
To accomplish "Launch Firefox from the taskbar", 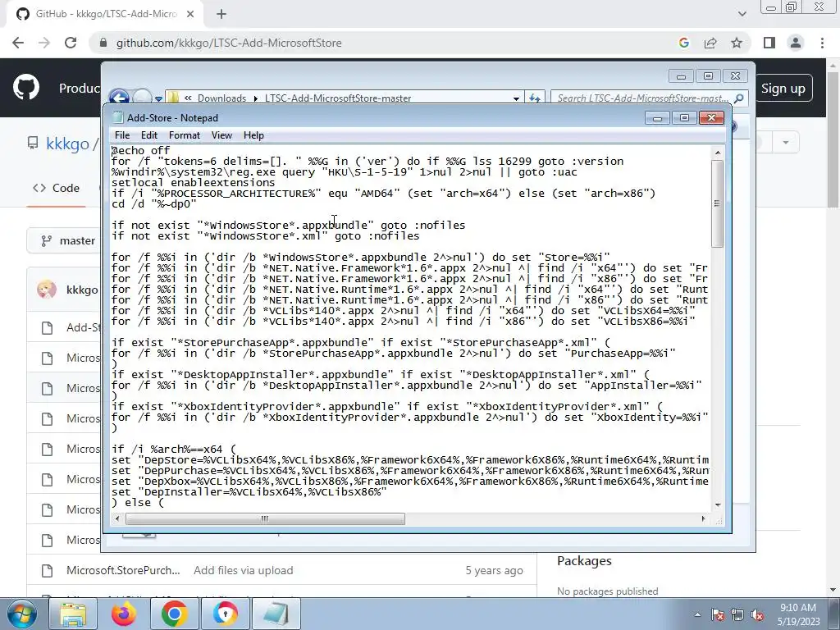I will coord(124,614).
